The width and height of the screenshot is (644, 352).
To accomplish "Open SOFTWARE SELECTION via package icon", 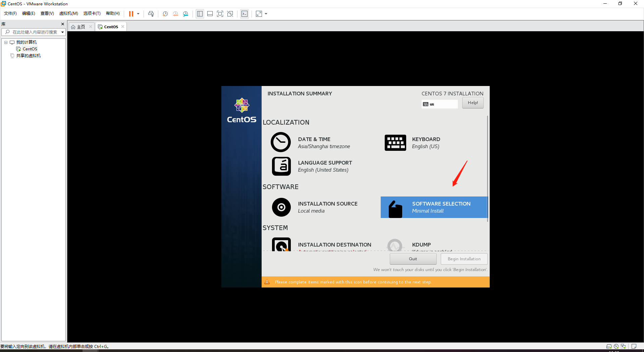I will pyautogui.click(x=395, y=209).
